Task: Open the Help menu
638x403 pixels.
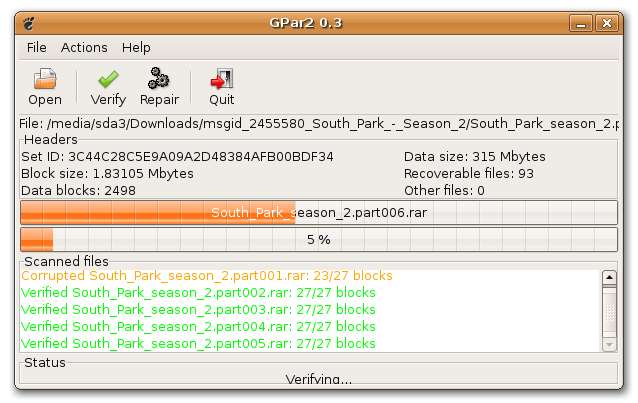Action: tap(136, 48)
